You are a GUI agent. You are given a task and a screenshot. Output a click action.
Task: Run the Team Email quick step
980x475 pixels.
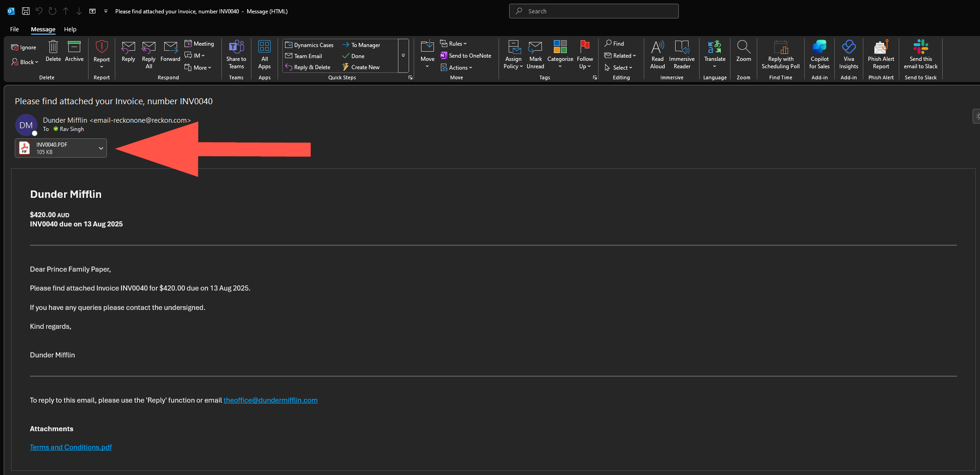(x=303, y=56)
